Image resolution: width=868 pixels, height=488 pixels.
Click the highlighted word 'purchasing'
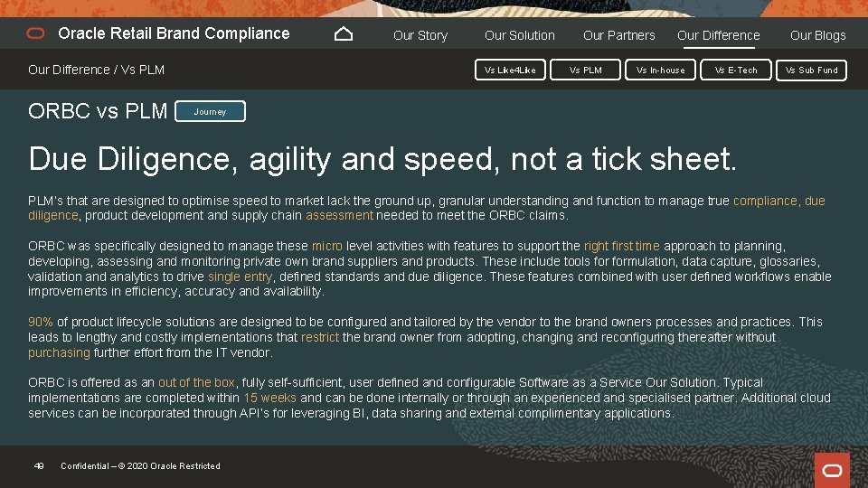click(59, 352)
